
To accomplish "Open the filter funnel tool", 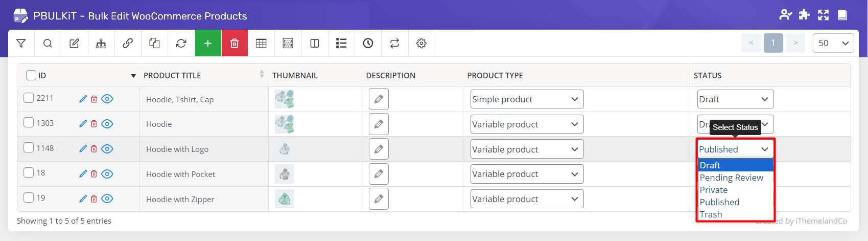I will click(x=21, y=43).
